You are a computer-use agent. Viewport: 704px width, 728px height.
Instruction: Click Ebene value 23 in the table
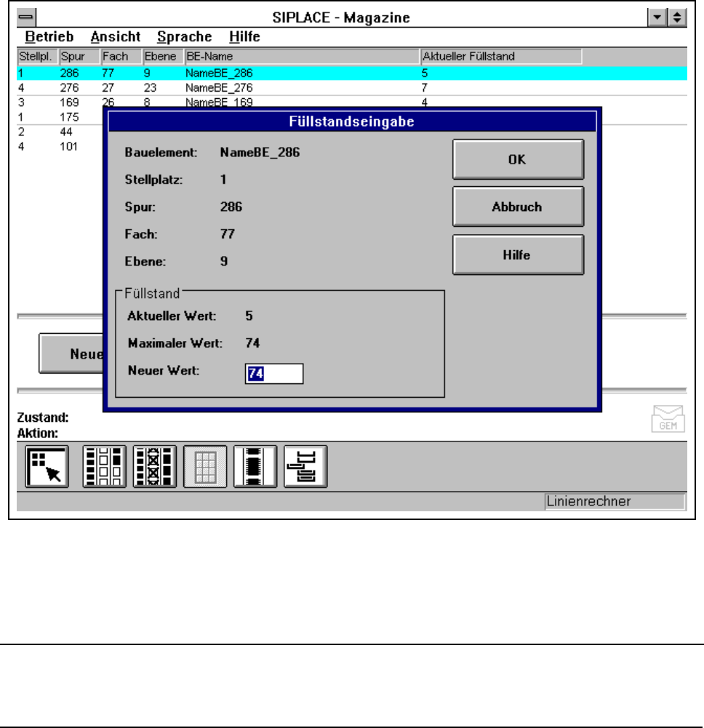tap(150, 88)
